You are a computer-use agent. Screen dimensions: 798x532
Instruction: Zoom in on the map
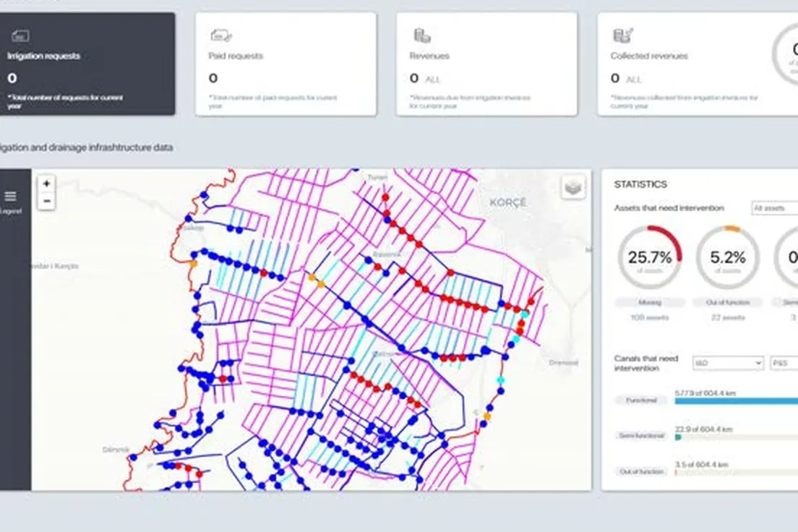[46, 184]
